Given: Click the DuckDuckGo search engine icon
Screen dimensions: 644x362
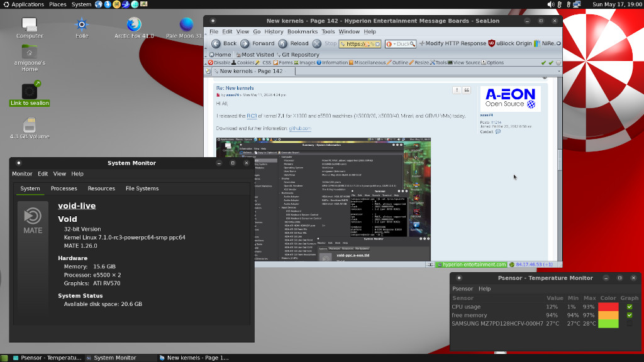Looking at the screenshot, I should 389,44.
